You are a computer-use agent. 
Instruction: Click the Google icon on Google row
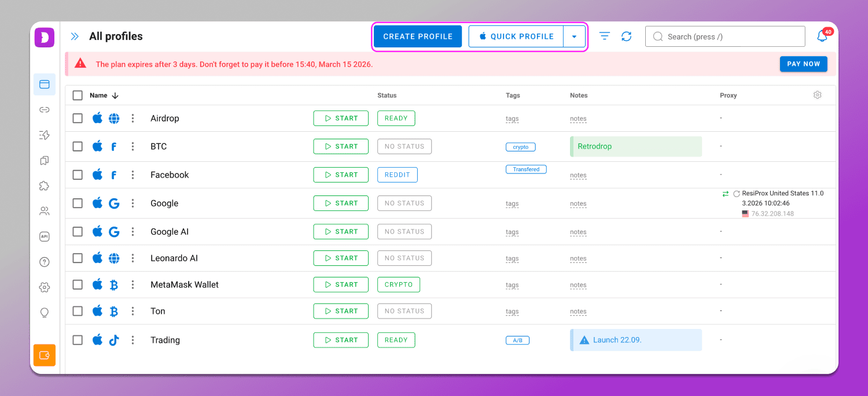pos(114,203)
